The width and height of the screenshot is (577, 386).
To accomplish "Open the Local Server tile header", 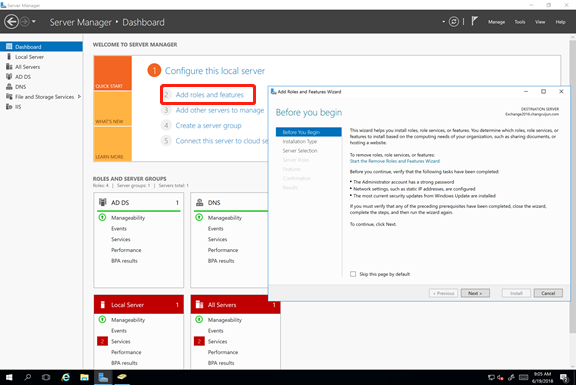I will point(139,305).
